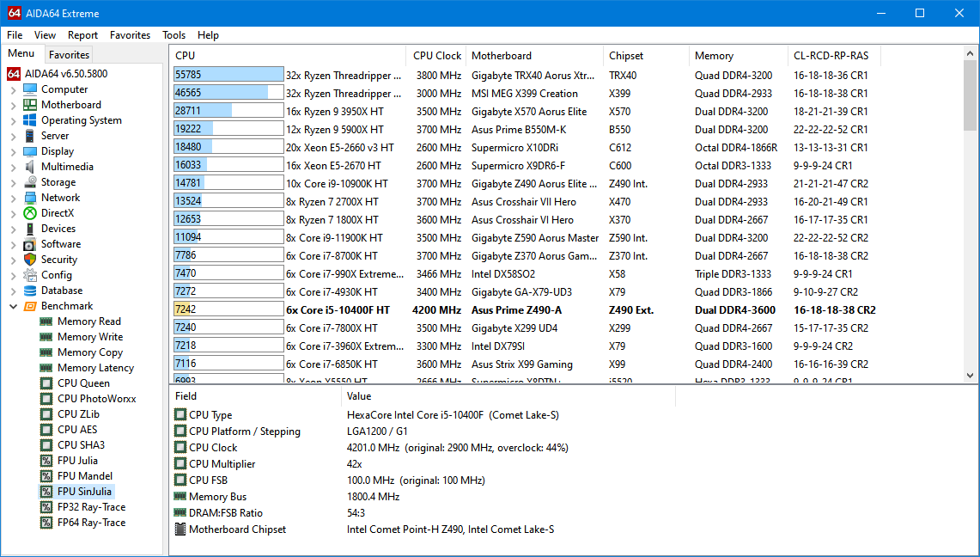The width and height of the screenshot is (980, 557).
Task: Click the Operating System Windows logo icon
Action: coord(30,120)
